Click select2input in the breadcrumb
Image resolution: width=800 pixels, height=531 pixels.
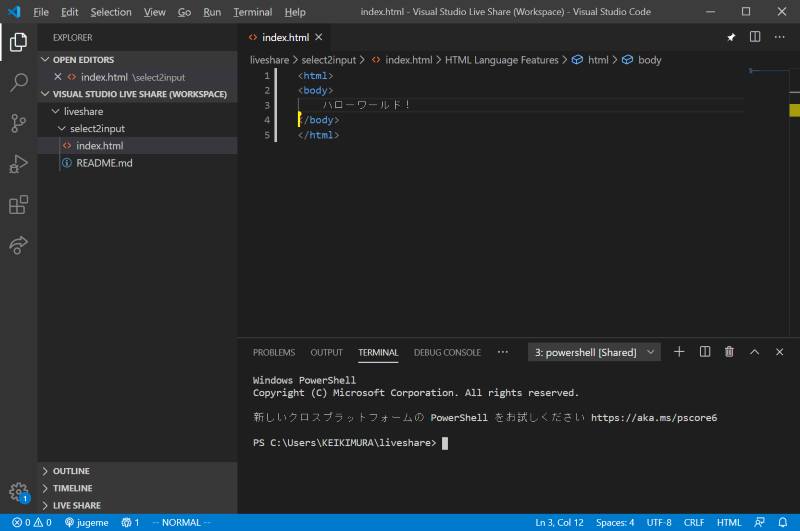329,60
